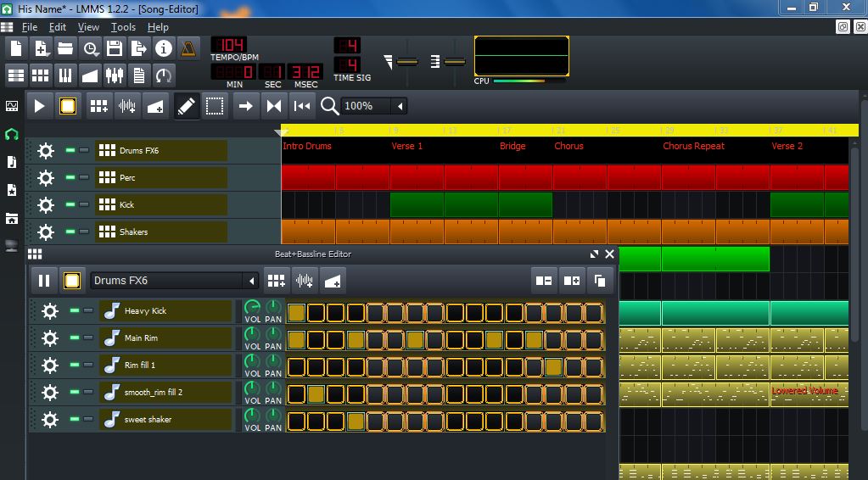Open the recently opened projects icon

click(x=90, y=48)
